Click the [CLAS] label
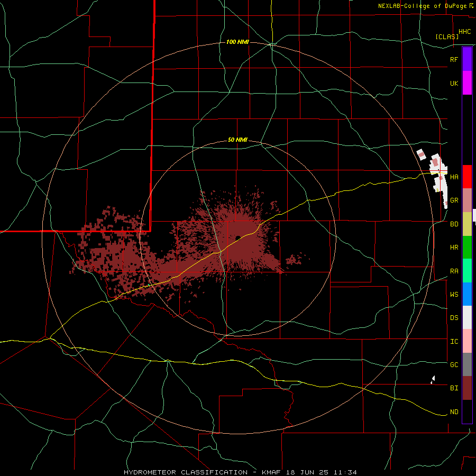Image resolution: width=476 pixels, height=476 pixels. tap(447, 36)
